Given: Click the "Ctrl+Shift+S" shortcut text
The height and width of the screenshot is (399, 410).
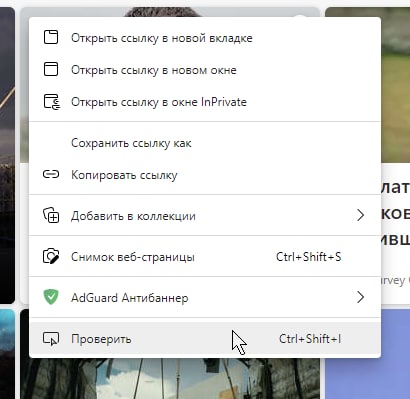Looking at the screenshot, I should pos(309,257).
